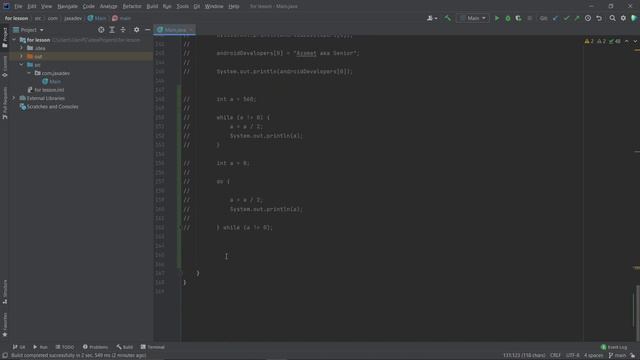Toggle tool window bars icon in status bar corner
The image size is (640, 360).
click(x=5, y=356)
